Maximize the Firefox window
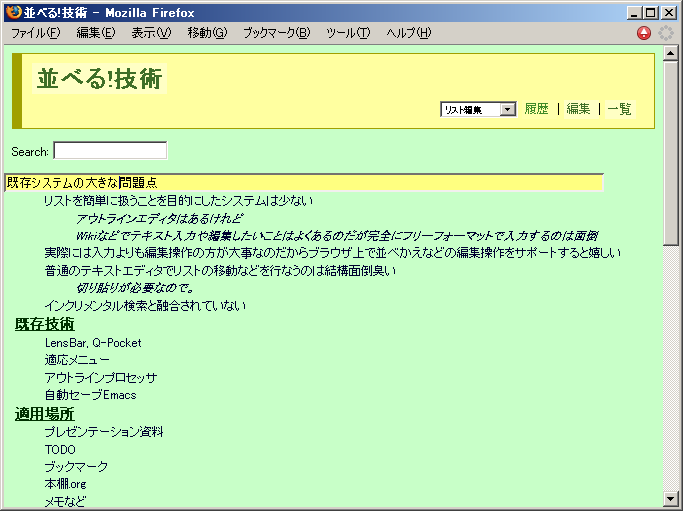683x511 pixels. [x=651, y=13]
